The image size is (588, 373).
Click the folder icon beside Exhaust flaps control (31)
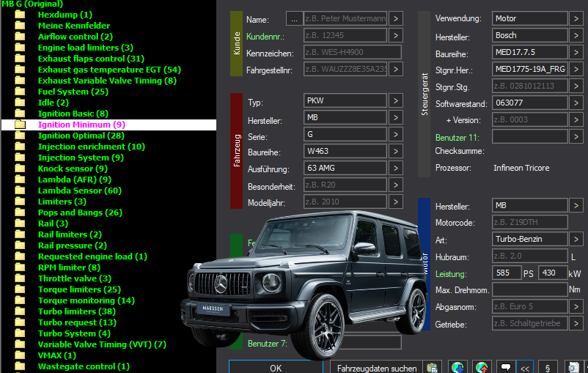coord(20,59)
